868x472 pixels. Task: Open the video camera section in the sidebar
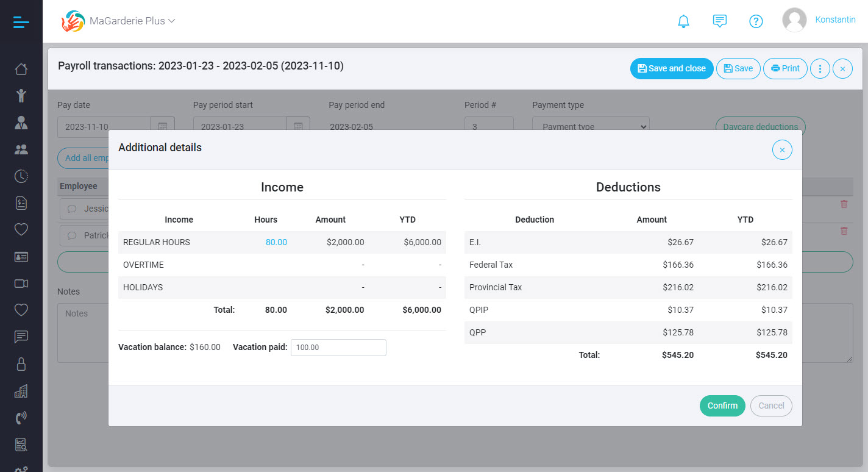(21, 283)
